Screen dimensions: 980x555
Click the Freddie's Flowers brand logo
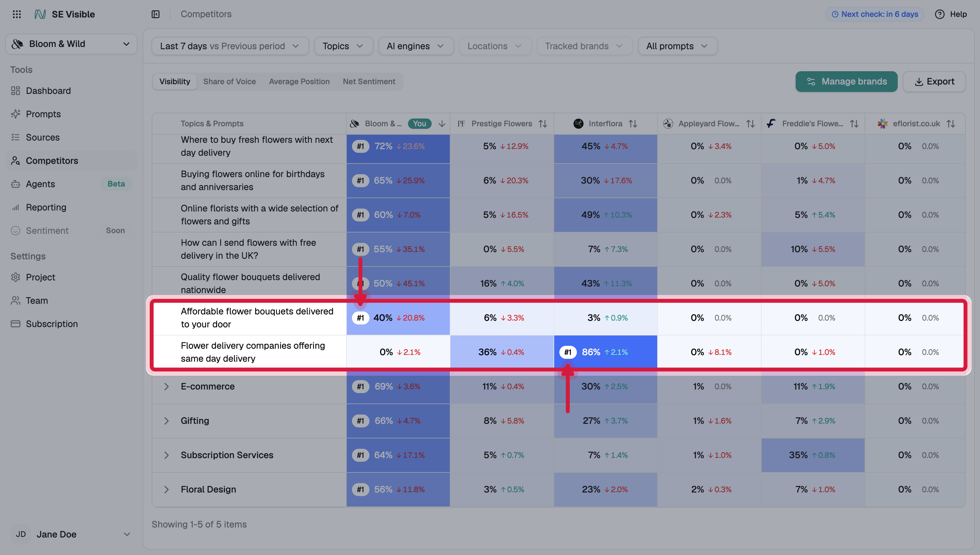771,123
